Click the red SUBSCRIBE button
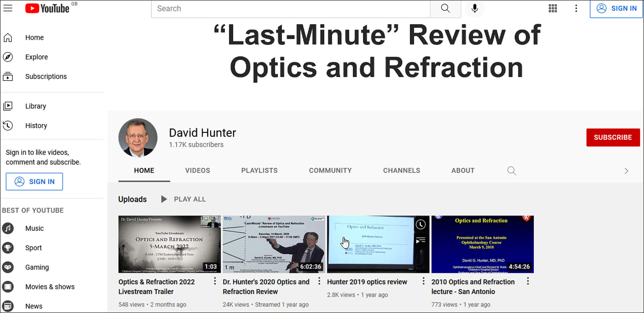The width and height of the screenshot is (644, 313). tap(613, 137)
